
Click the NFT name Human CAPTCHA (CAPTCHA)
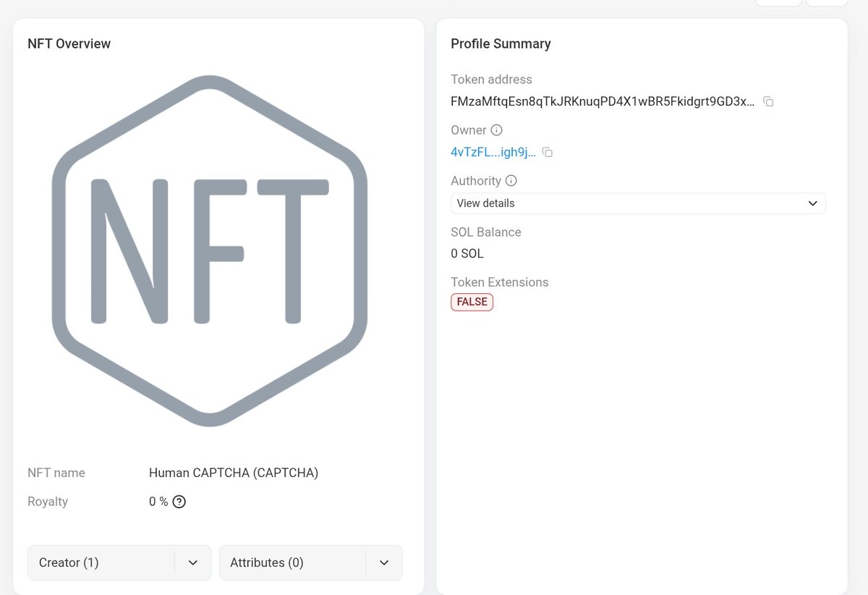pyautogui.click(x=234, y=473)
